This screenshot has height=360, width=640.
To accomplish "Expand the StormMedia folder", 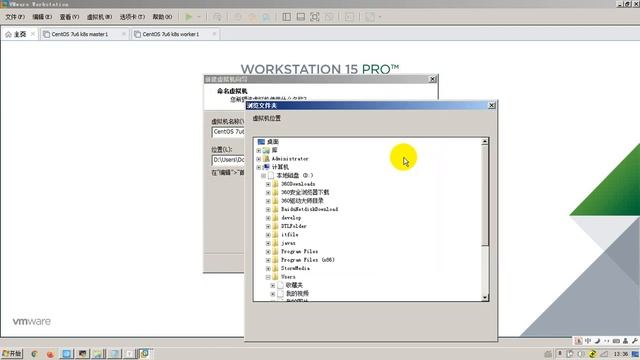I will [268, 269].
